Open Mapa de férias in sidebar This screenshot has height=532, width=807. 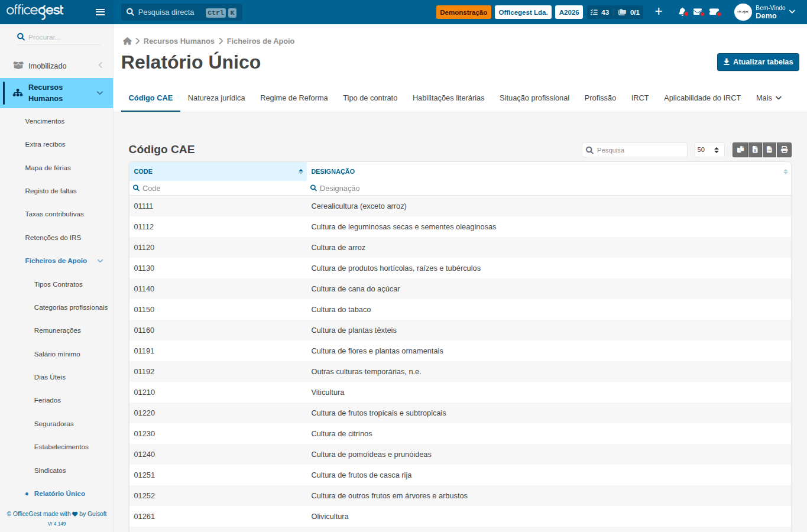tap(48, 168)
